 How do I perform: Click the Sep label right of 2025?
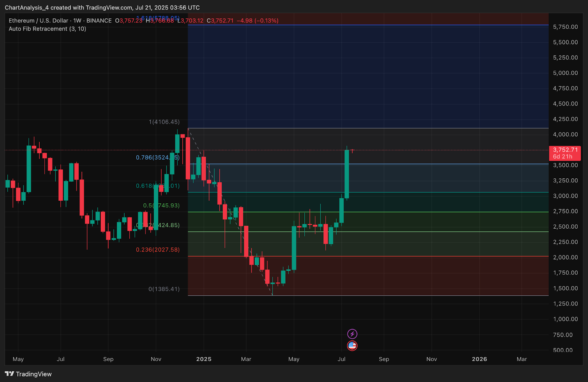[384, 359]
